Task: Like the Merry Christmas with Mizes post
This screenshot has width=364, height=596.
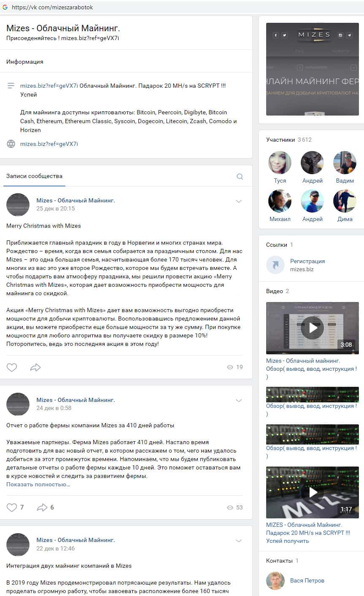Action: pyautogui.click(x=12, y=367)
